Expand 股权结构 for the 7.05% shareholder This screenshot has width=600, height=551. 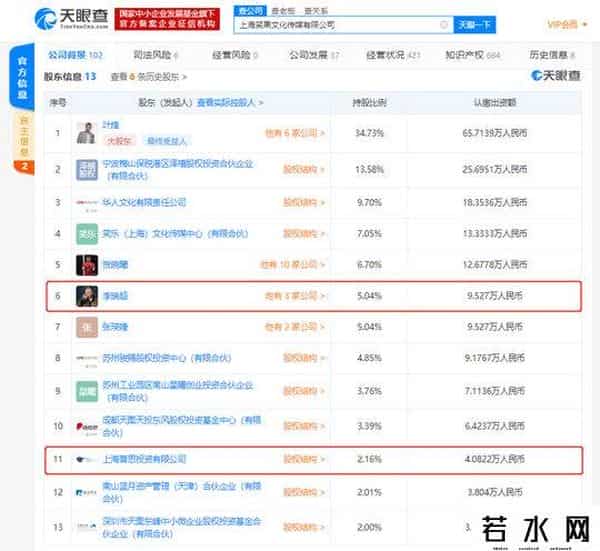(303, 233)
